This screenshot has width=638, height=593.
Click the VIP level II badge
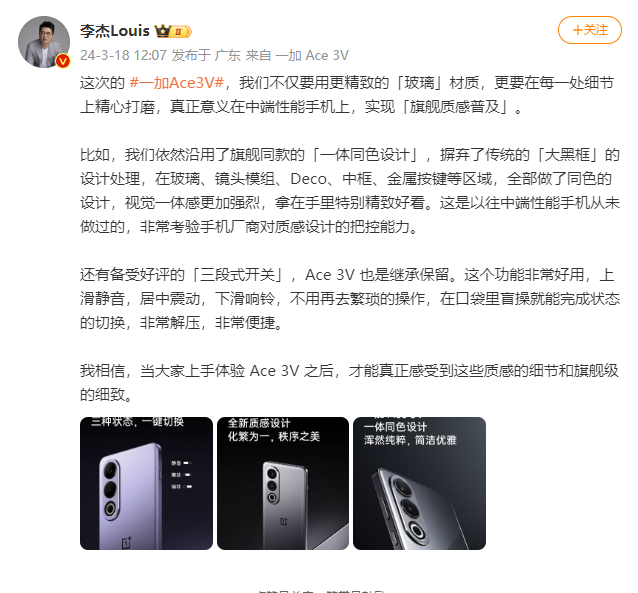click(x=181, y=32)
